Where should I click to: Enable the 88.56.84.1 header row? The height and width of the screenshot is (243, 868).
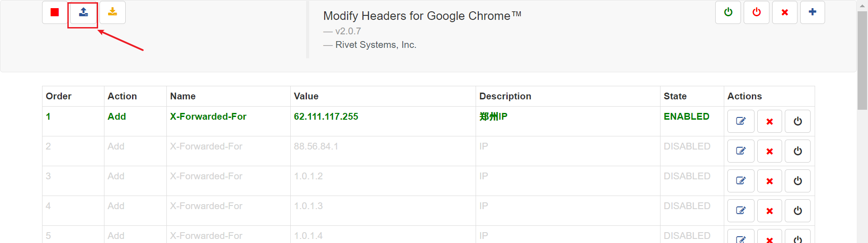click(x=797, y=151)
